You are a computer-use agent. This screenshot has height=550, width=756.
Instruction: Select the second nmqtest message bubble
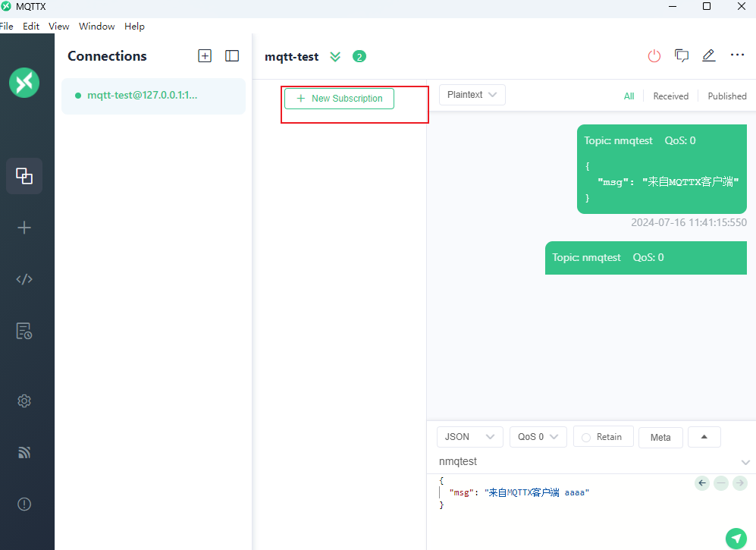pos(645,258)
